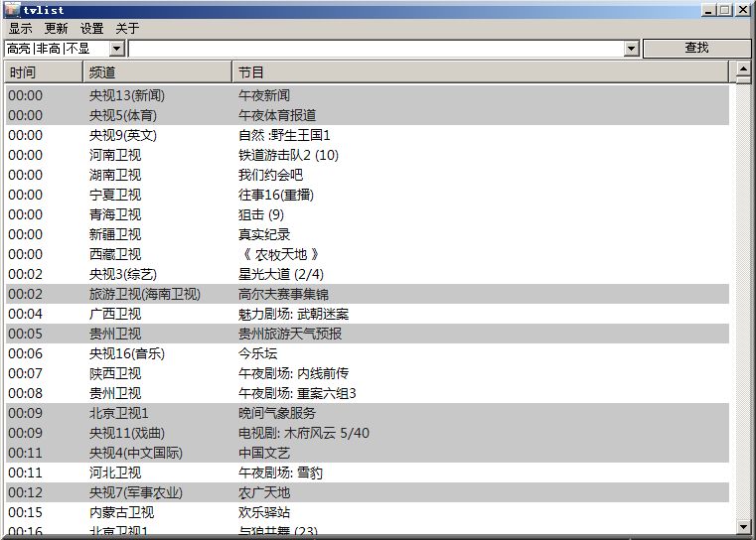Expand the 高亮|非高|不显 filter dropdown

click(x=116, y=49)
